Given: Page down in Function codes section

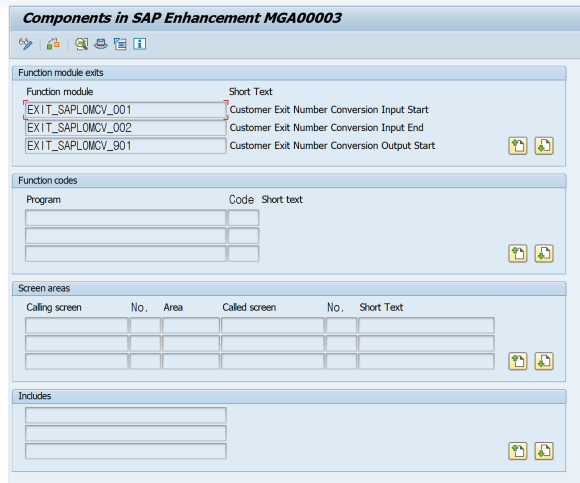Looking at the screenshot, I should pos(544,254).
